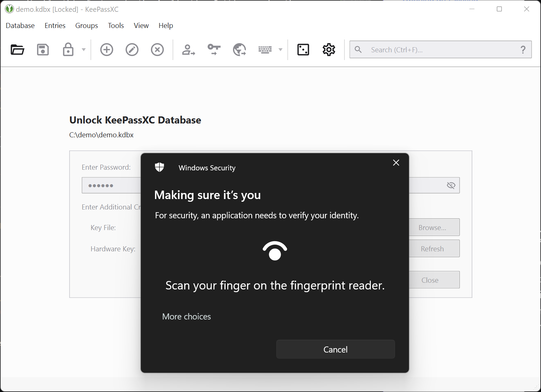Click the Search entries field
The height and width of the screenshot is (392, 541).
pyautogui.click(x=439, y=50)
